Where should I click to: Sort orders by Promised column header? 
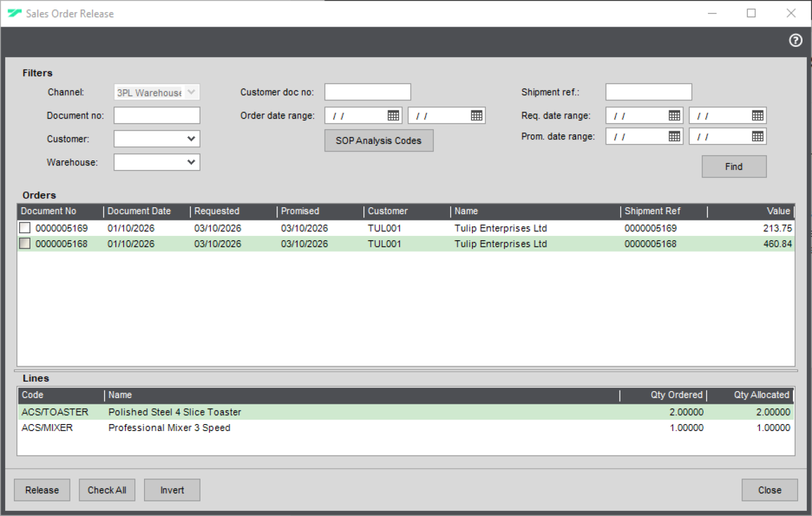pyautogui.click(x=321, y=211)
